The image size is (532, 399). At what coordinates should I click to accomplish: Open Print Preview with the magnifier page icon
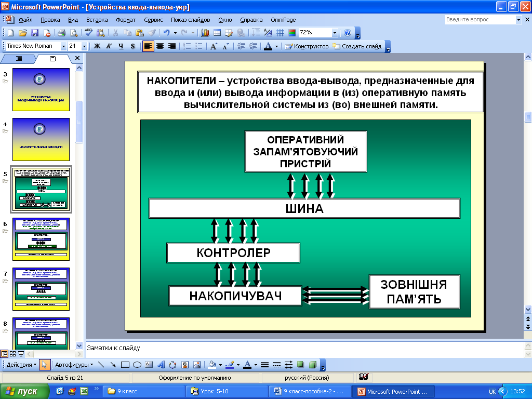coord(73,33)
